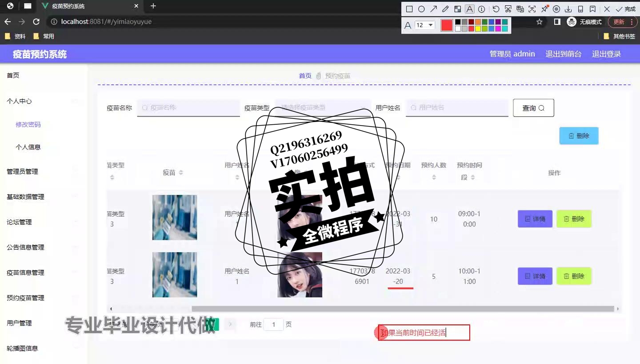Undo the last annotation
The height and width of the screenshot is (364, 640).
(x=496, y=9)
